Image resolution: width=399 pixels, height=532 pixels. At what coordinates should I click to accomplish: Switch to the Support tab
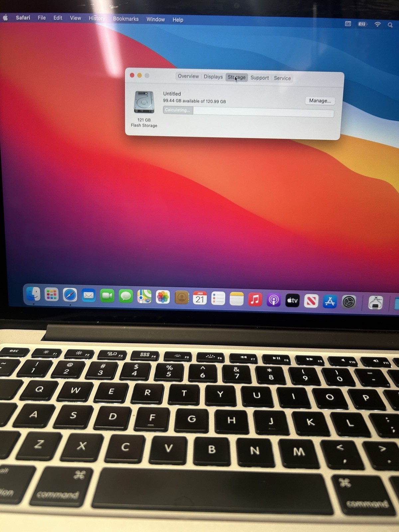[x=260, y=77]
